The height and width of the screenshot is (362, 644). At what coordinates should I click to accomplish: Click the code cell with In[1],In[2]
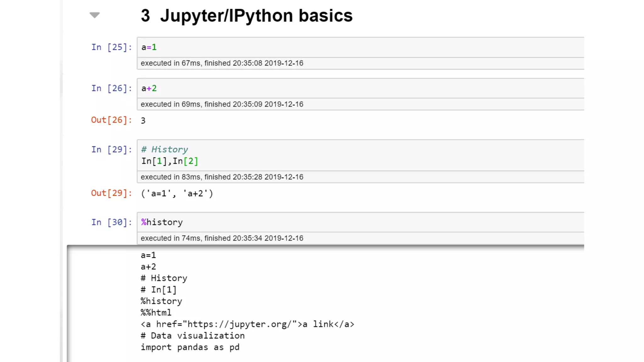360,155
